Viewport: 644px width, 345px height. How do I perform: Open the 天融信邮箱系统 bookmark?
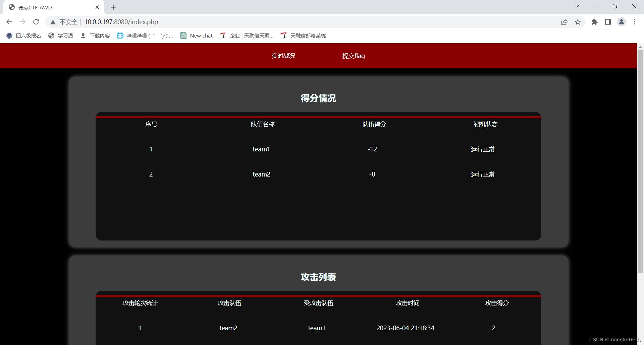coord(303,36)
